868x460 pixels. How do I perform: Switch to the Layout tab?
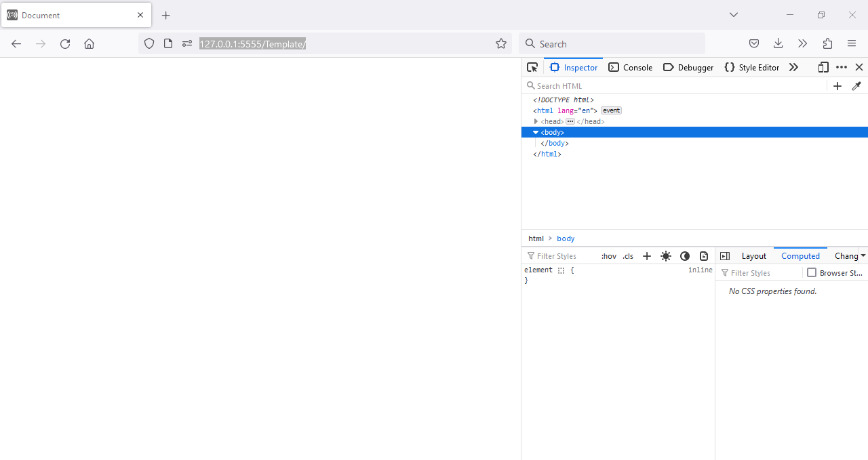[753, 256]
